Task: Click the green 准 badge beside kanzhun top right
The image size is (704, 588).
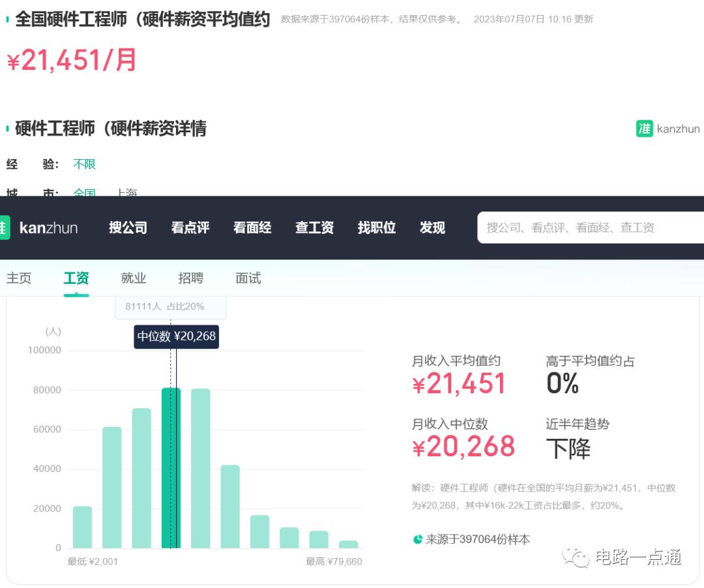Action: click(644, 128)
